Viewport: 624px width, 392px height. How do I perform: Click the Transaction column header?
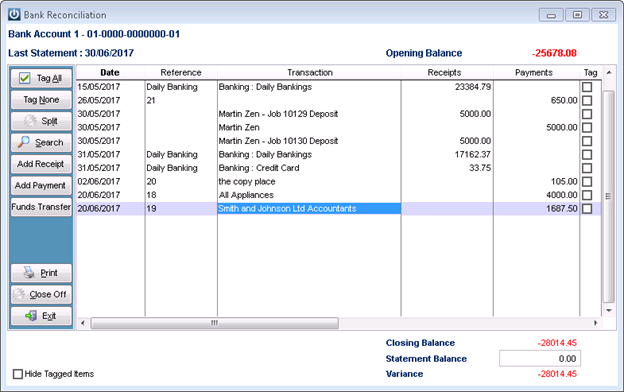pos(309,73)
